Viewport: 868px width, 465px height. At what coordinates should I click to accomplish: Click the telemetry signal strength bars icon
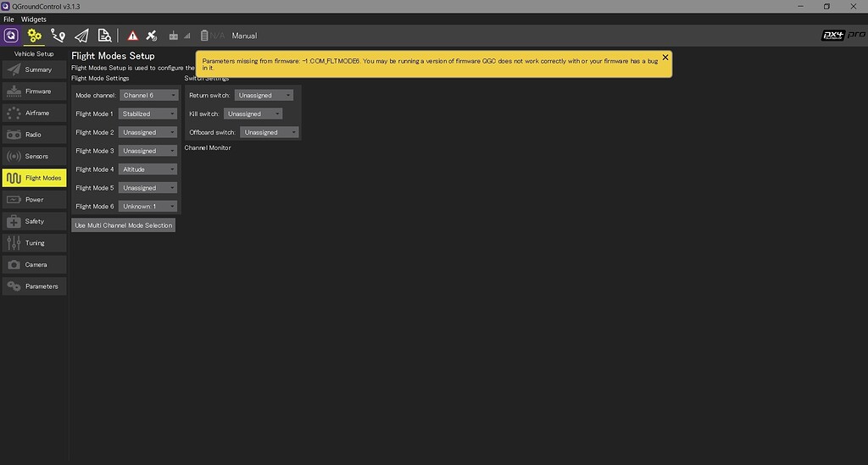click(x=187, y=36)
